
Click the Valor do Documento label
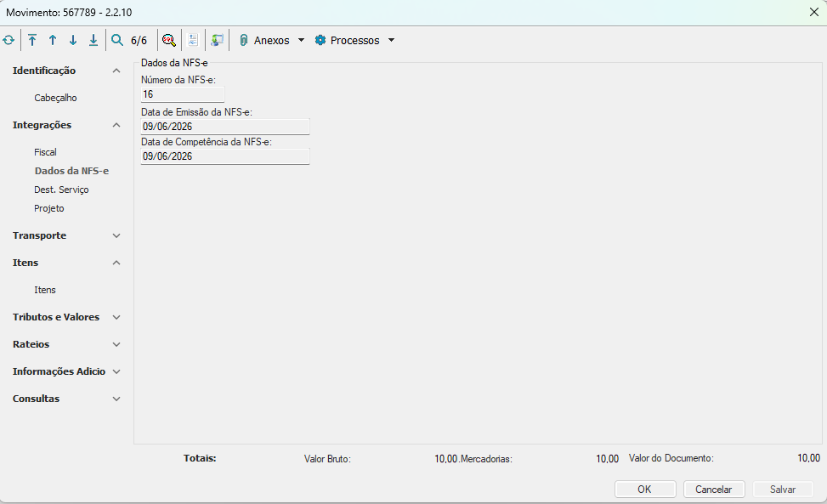click(671, 458)
